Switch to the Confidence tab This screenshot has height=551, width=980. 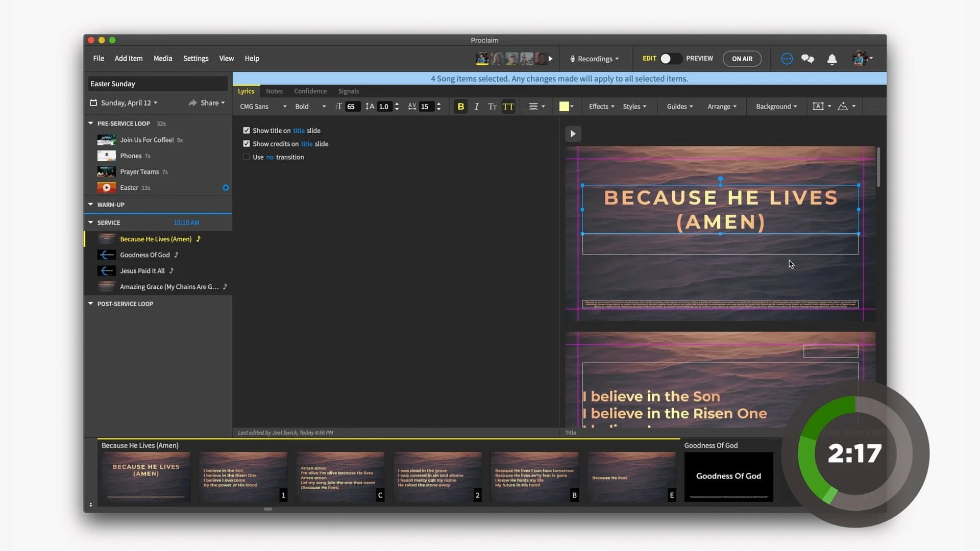coord(310,91)
